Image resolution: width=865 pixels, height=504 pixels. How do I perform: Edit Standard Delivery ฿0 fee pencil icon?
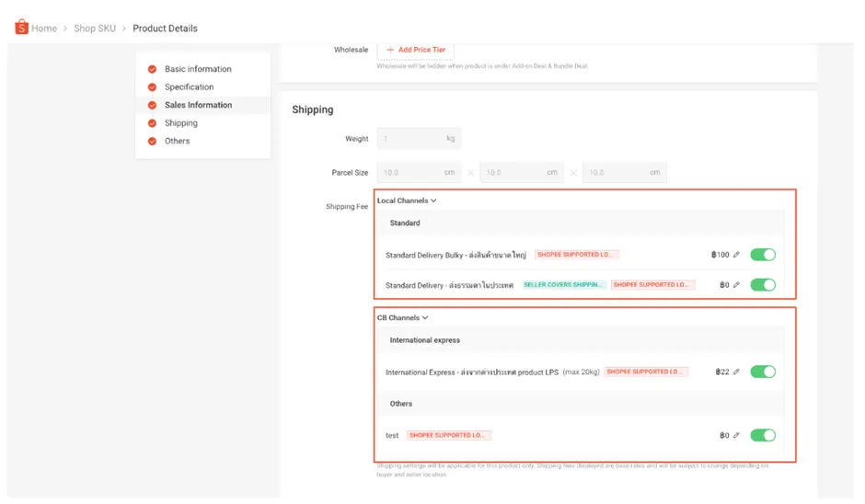[736, 285]
